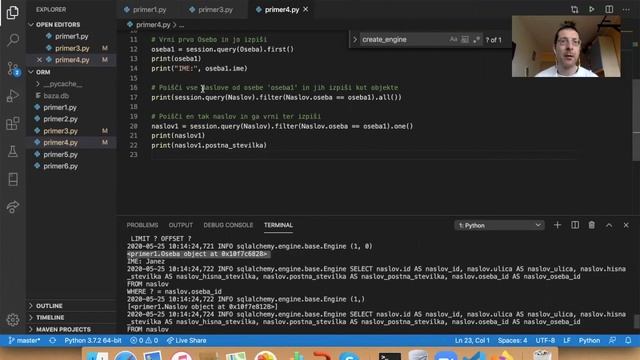The image size is (640, 360).
Task: Split the terminal panel
Action: (x=575, y=225)
